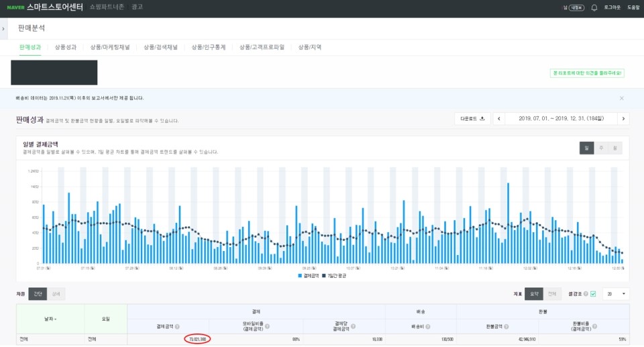Dismiss the 배송비 데이터 notice banner
The width and height of the screenshot is (644, 347).
point(621,98)
